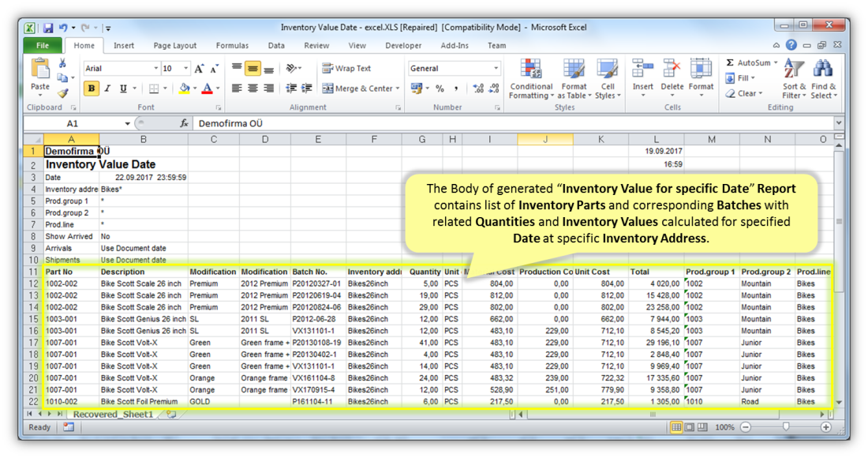This screenshot has width=868, height=458.
Task: Click the Clear button
Action: click(745, 94)
